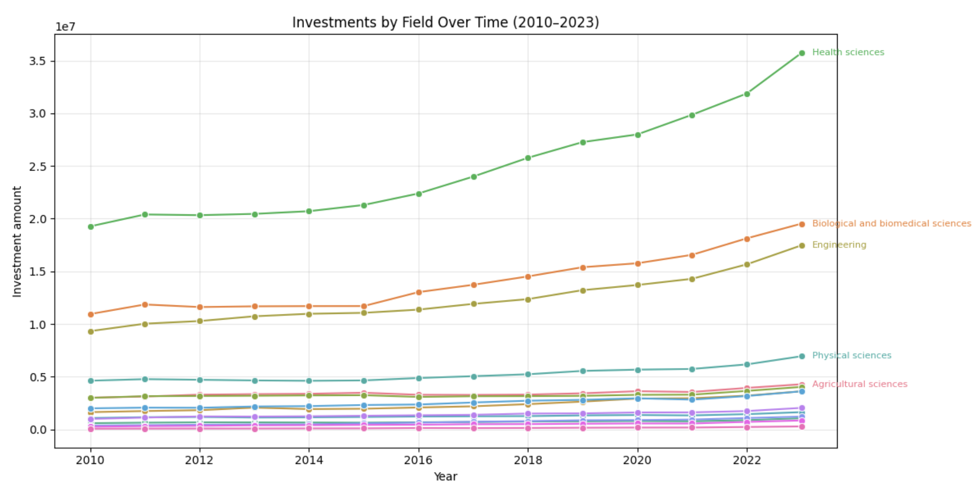
Task: Select the Biological sciences 2016 orange marker
Action: click(x=419, y=292)
